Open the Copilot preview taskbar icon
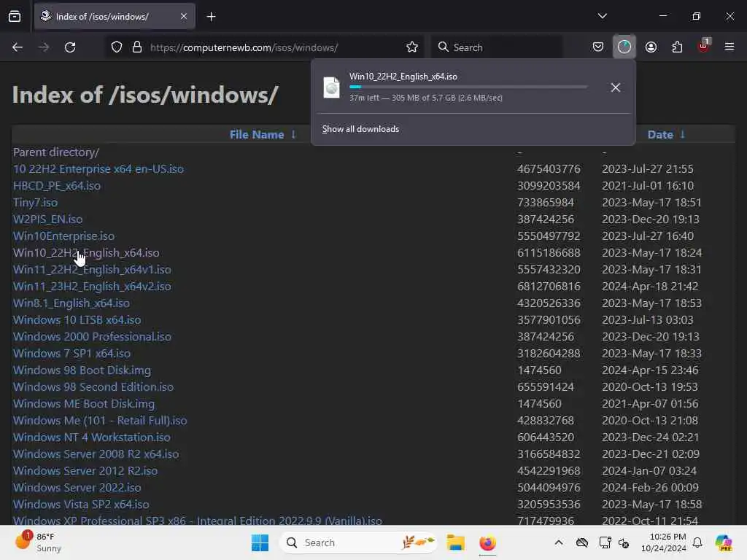This screenshot has width=747, height=560. (724, 542)
